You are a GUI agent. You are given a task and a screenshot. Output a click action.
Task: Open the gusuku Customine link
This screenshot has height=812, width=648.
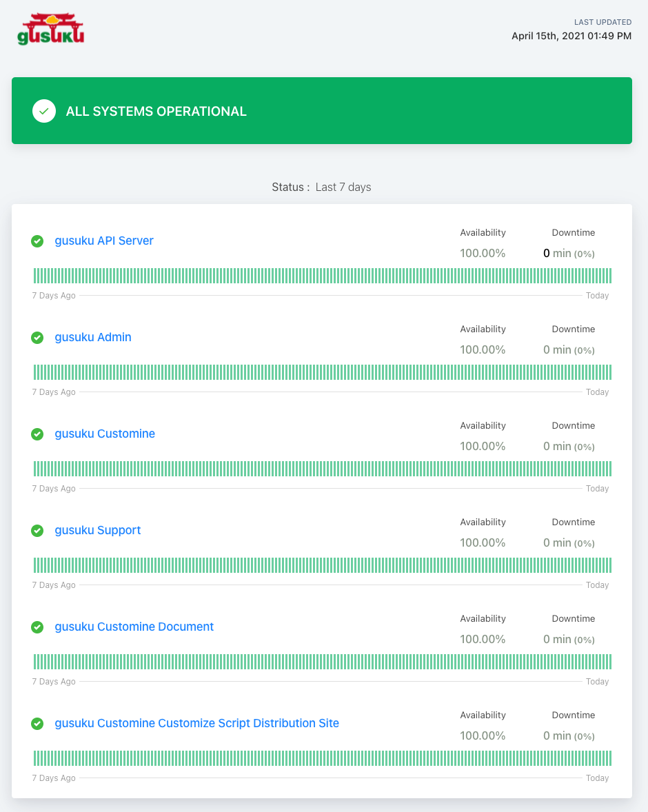105,434
